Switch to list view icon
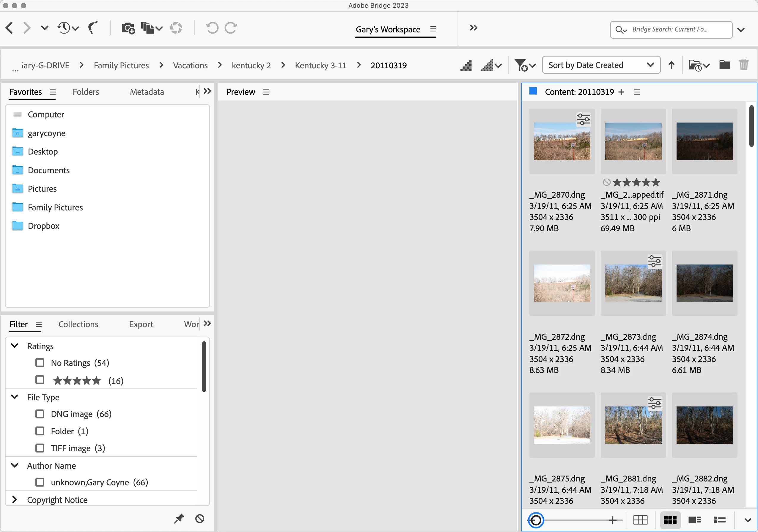The width and height of the screenshot is (758, 532). [719, 520]
